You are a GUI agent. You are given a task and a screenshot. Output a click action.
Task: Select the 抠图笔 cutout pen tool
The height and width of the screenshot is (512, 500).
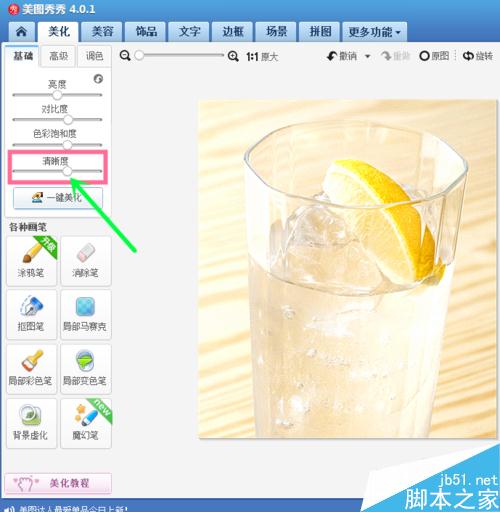(x=32, y=315)
